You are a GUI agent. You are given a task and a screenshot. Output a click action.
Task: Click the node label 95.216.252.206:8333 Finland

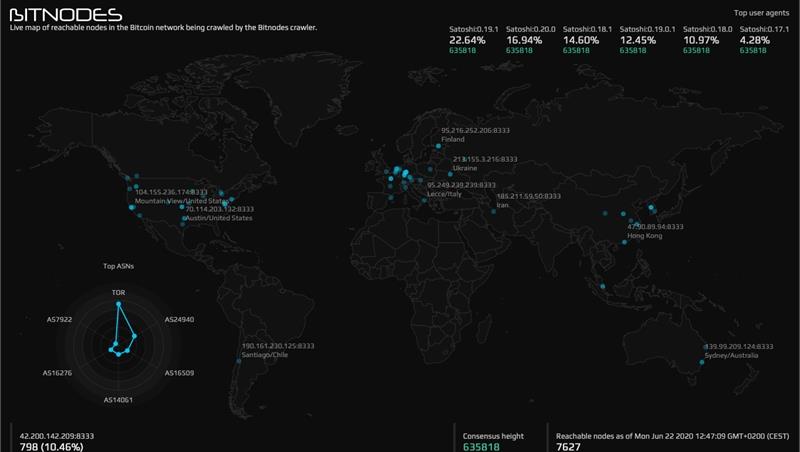[475, 135]
